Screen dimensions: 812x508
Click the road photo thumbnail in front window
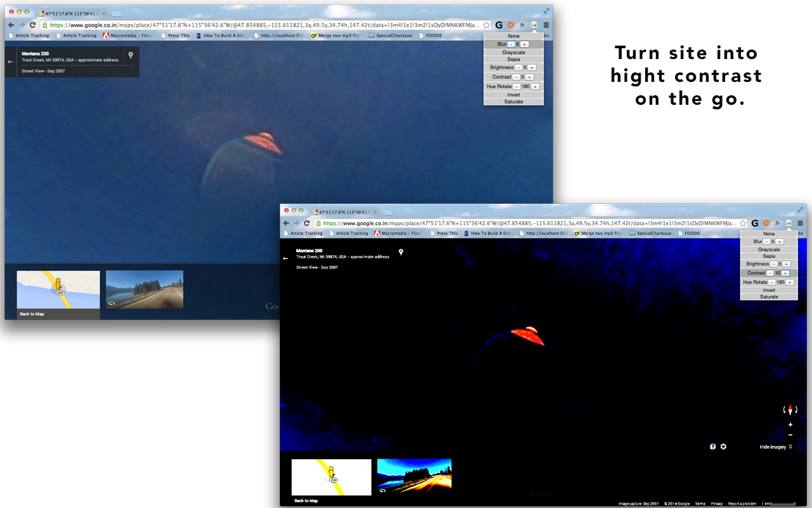(414, 476)
